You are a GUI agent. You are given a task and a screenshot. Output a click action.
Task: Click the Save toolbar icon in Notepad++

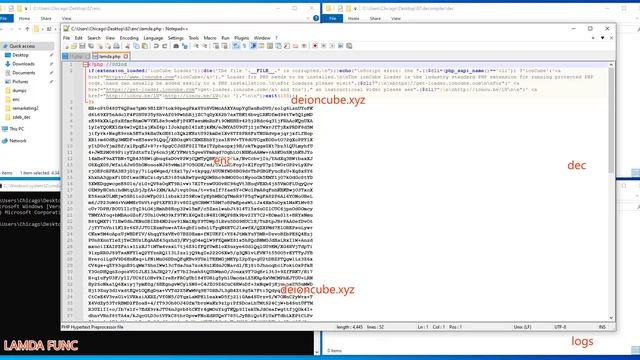tap(83, 46)
